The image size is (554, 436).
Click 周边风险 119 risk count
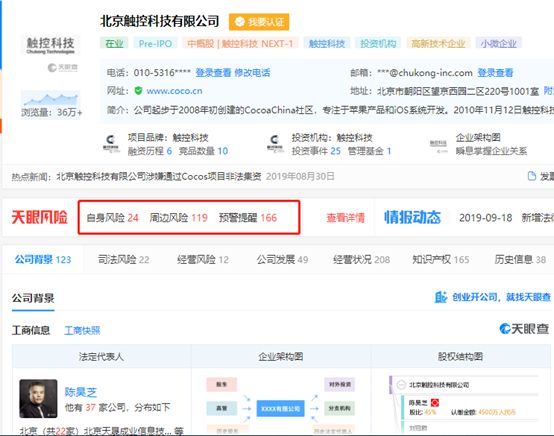[178, 218]
